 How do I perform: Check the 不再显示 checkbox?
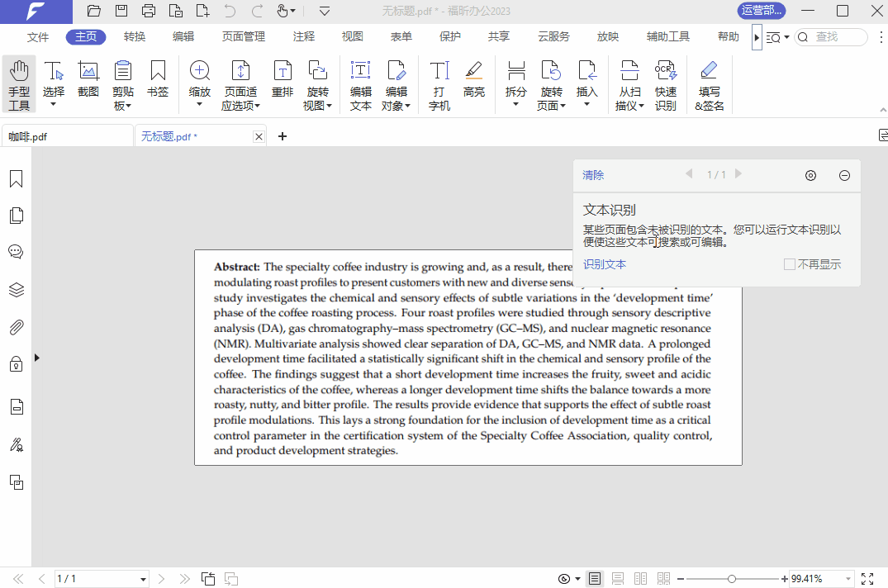[x=790, y=263]
